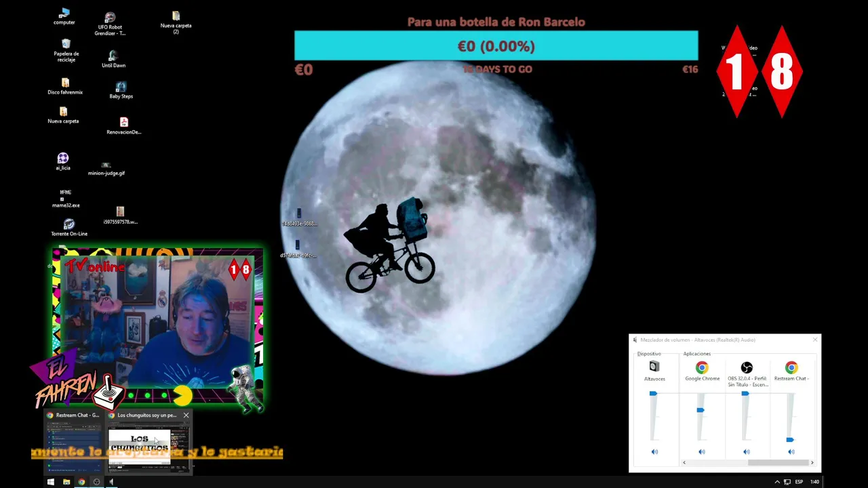The image size is (868, 488).
Task: Click mixer horizontal scrollbar right arrow
Action: 812,462
